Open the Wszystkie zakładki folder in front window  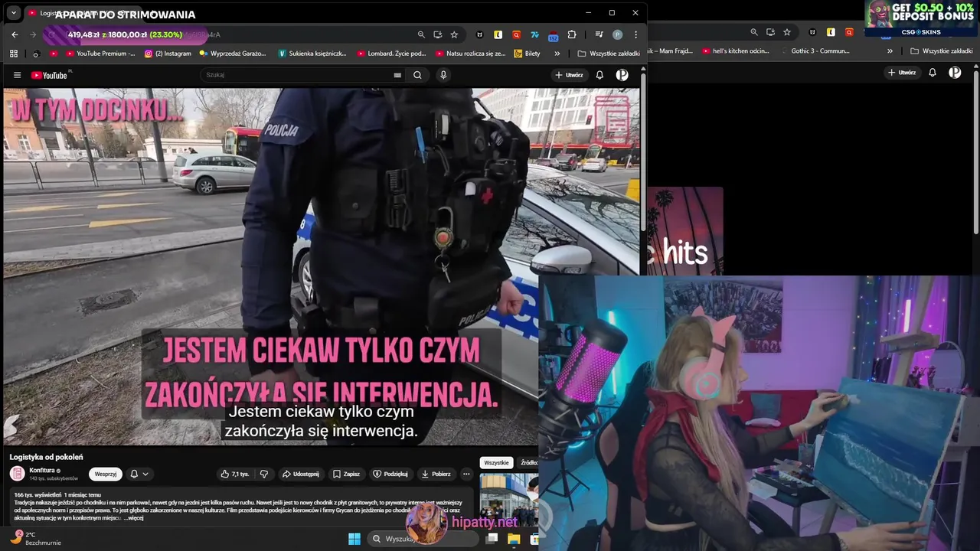[609, 54]
